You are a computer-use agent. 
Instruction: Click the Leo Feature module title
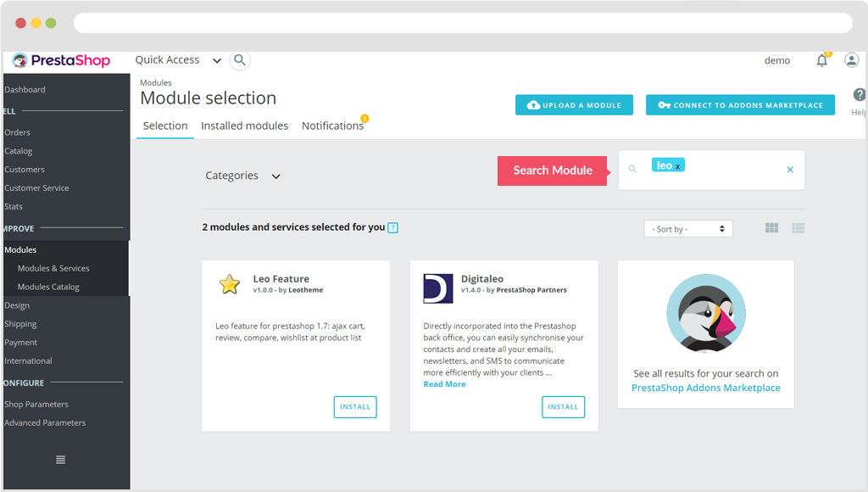pos(281,279)
